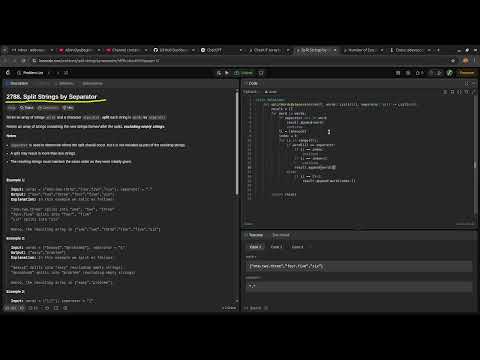
Task: Click the format code icon in editor
Action: coord(445,92)
